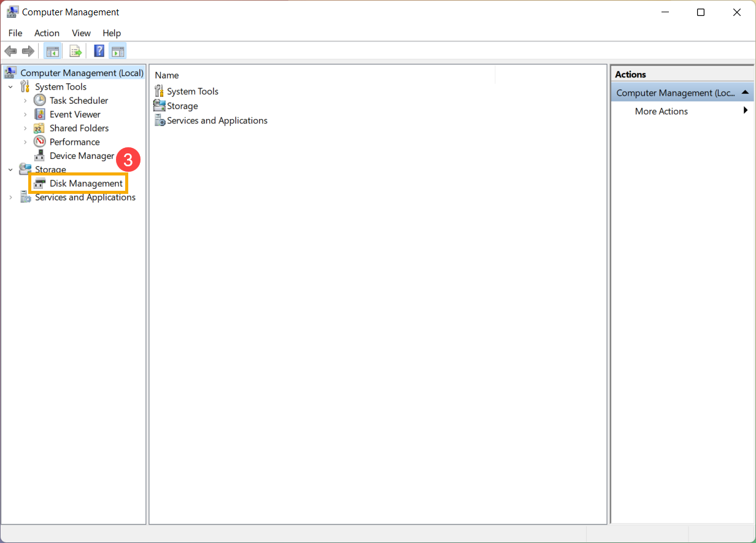Click the Event Viewer icon in tree

40,114
